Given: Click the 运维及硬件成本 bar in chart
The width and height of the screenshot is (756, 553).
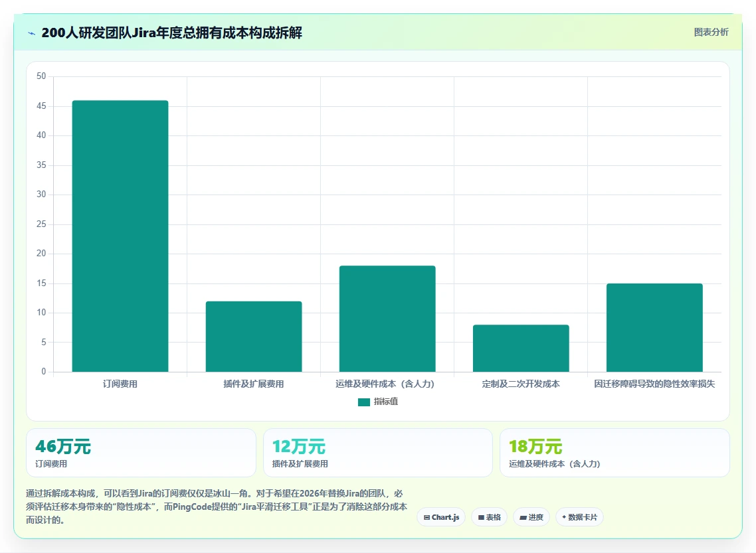Looking at the screenshot, I should 387,319.
